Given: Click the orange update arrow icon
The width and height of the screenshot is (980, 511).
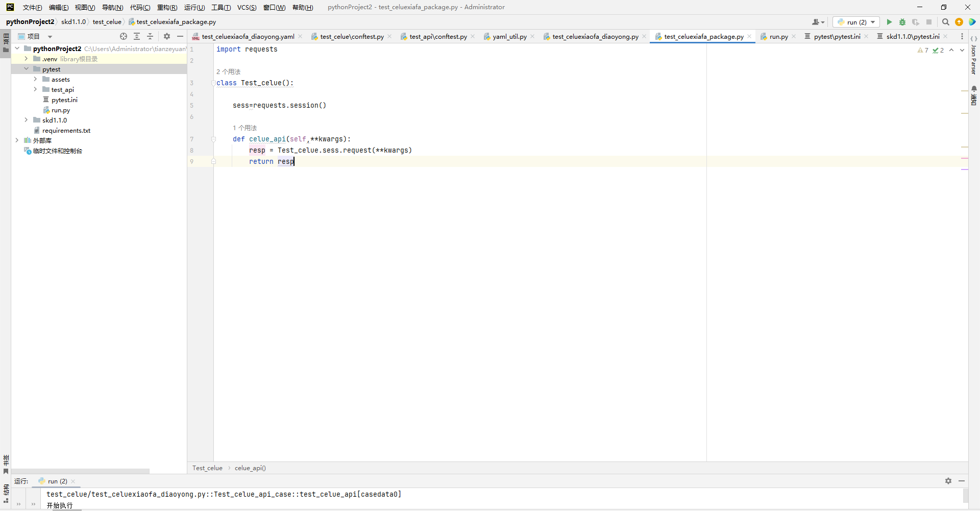Looking at the screenshot, I should (x=959, y=22).
